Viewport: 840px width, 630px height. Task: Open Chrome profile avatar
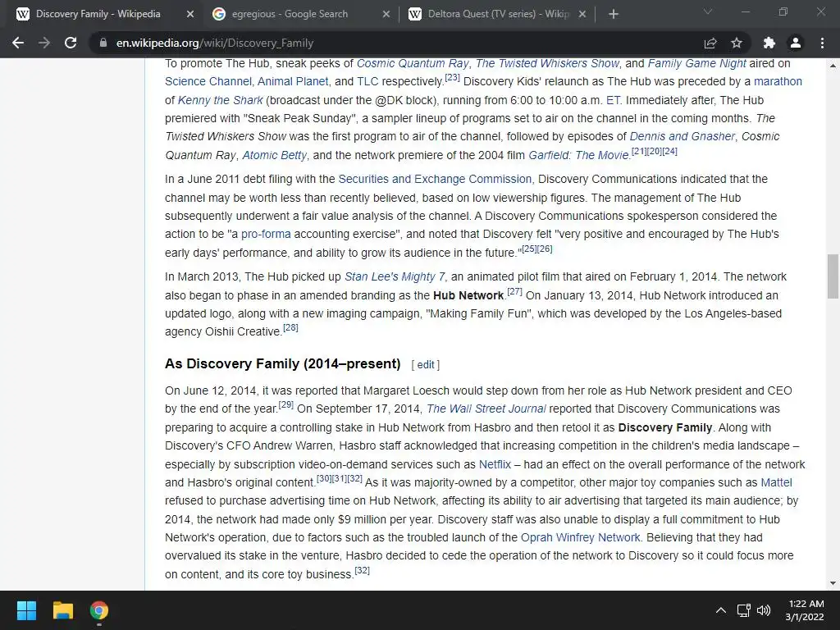click(796, 43)
